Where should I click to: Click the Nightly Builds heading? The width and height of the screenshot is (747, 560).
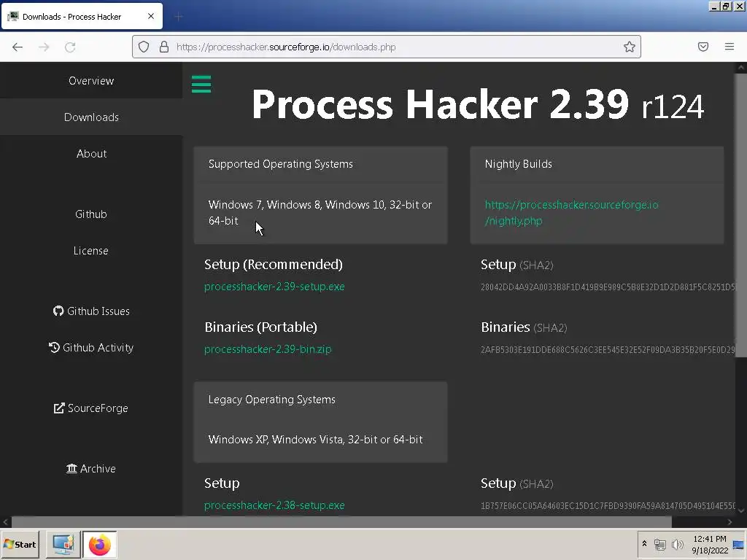tap(519, 164)
